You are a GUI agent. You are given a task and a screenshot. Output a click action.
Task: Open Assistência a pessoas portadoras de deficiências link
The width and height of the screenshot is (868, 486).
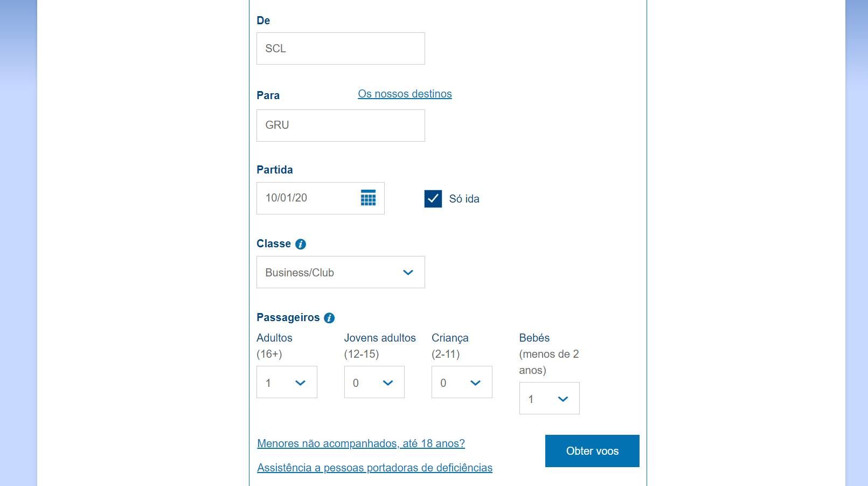click(x=374, y=468)
